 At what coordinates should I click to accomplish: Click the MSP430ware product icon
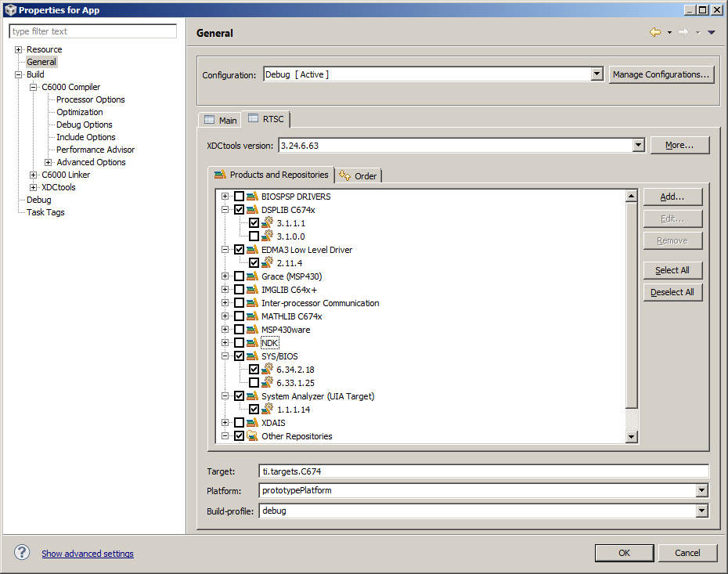252,330
